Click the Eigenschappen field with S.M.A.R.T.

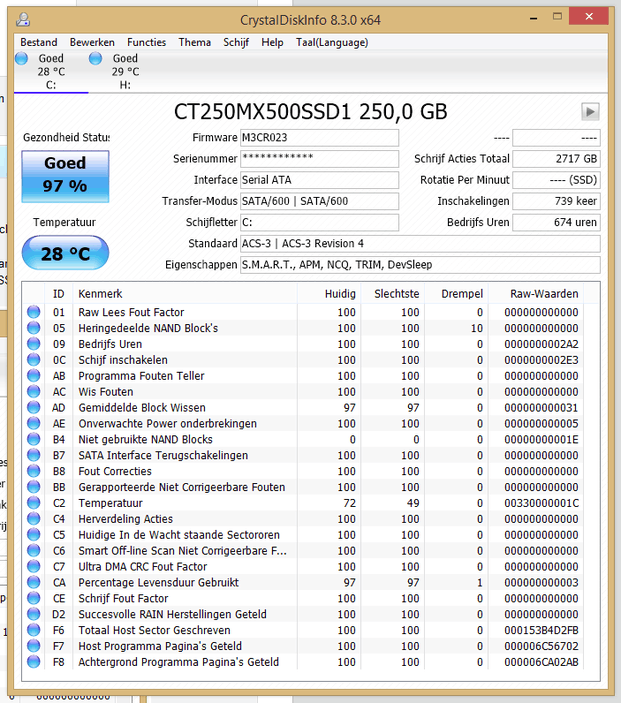coord(420,265)
